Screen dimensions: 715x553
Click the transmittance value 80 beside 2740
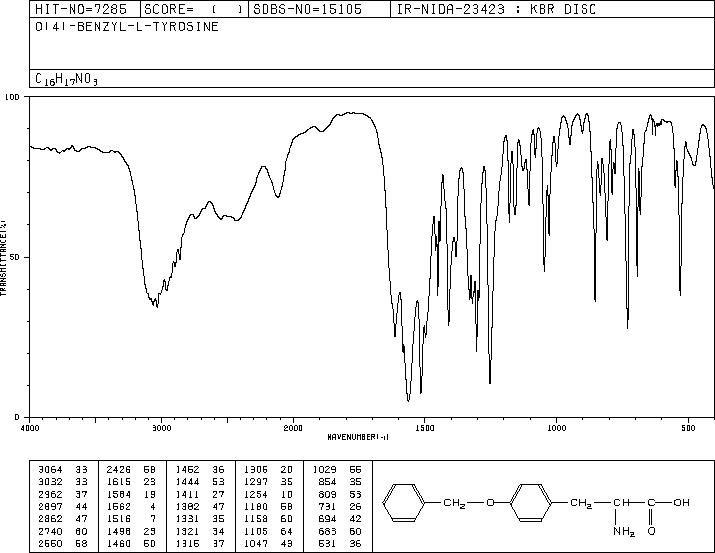pyautogui.click(x=81, y=531)
